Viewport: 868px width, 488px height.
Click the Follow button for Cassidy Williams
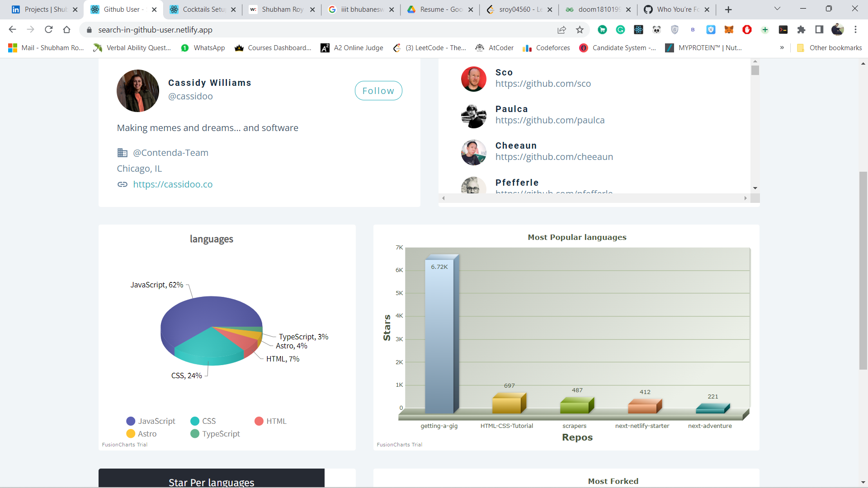pos(378,91)
